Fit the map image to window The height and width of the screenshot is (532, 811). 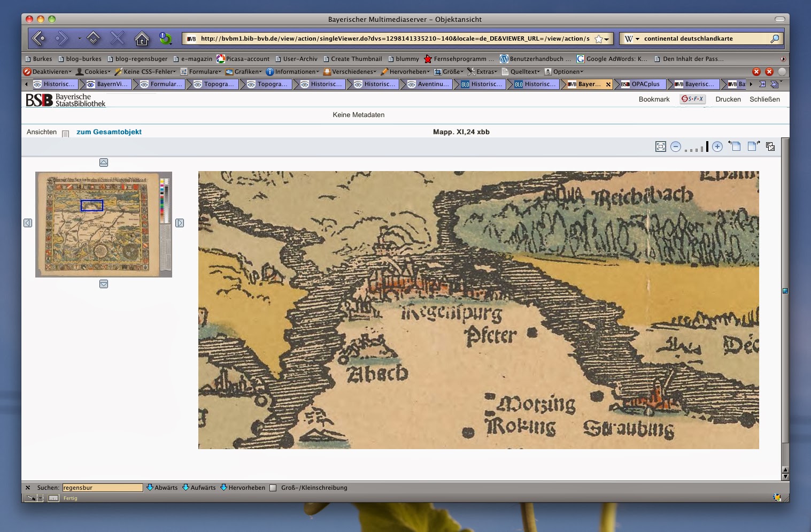[661, 147]
